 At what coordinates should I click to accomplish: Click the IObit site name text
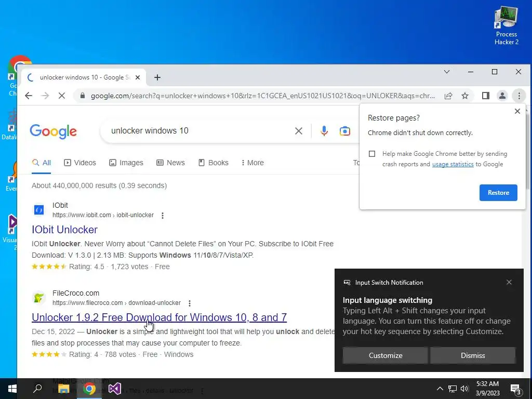click(60, 205)
